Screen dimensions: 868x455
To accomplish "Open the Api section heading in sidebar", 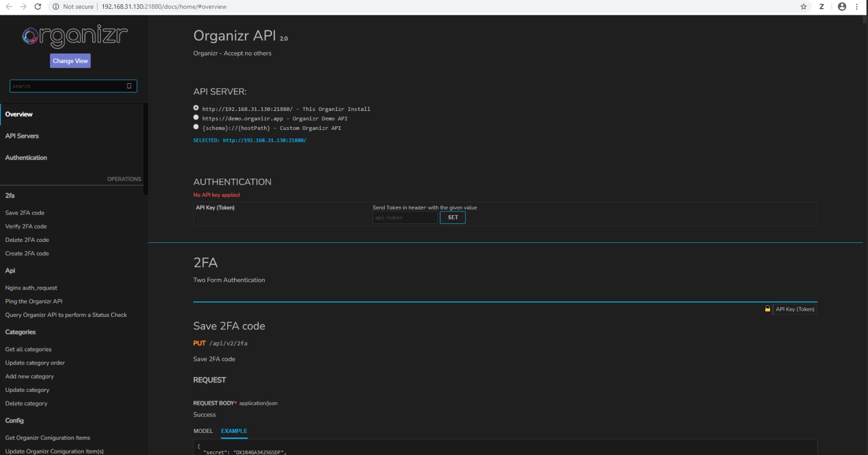I will pyautogui.click(x=10, y=270).
